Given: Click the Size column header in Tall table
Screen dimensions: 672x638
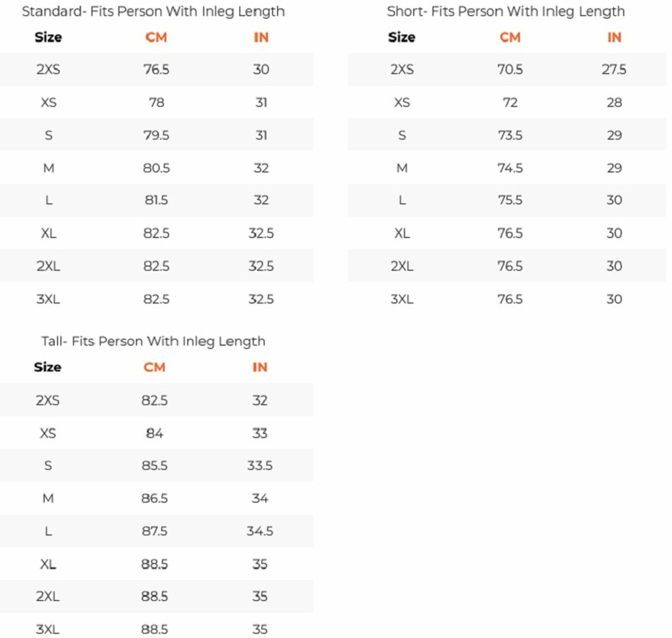Looking at the screenshot, I should click(48, 367).
